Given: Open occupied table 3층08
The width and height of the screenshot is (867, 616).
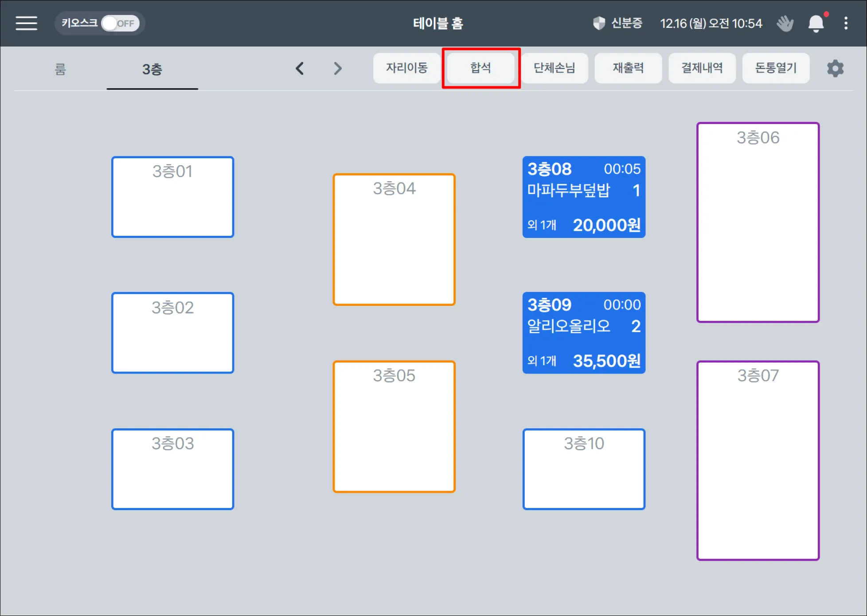Looking at the screenshot, I should coord(584,197).
